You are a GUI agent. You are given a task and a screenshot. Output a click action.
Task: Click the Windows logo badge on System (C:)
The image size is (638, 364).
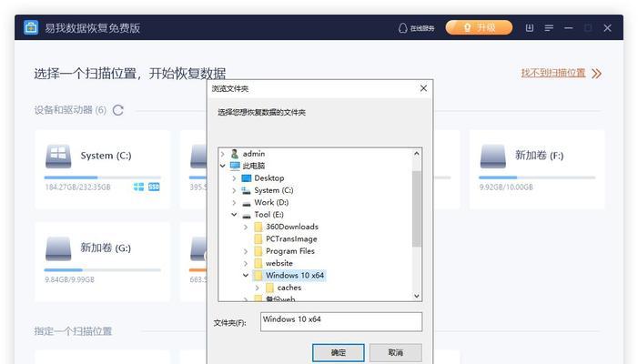click(x=138, y=187)
